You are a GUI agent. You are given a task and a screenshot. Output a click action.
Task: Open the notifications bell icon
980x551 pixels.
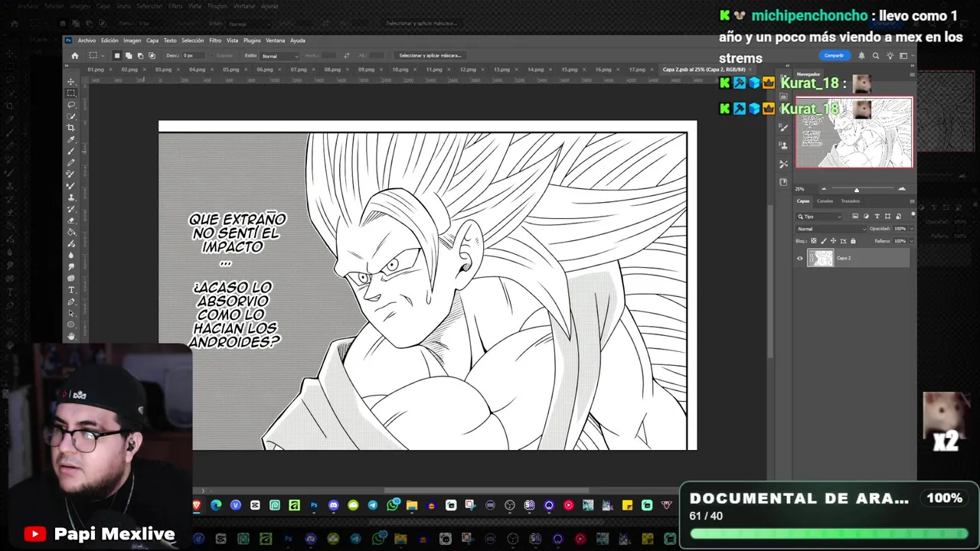click(x=861, y=56)
